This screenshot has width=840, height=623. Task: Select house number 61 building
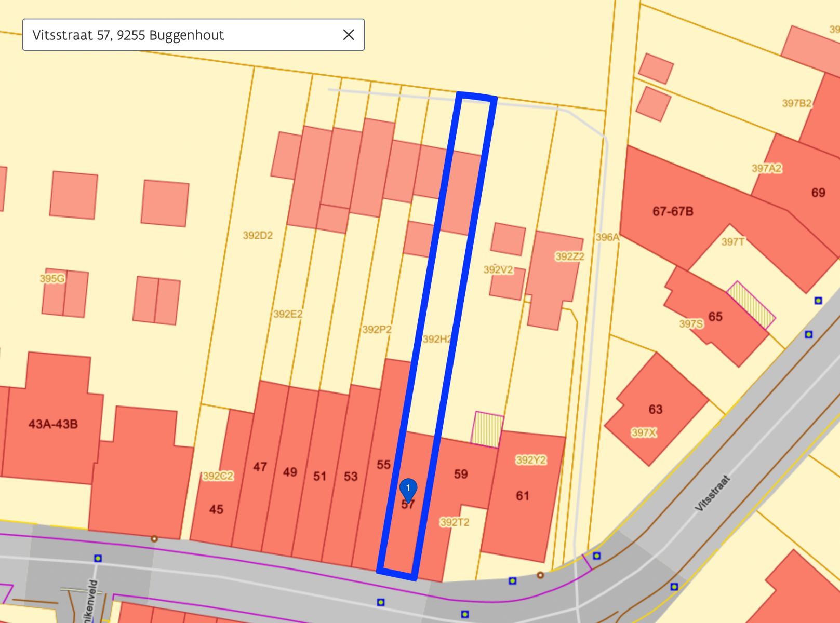(523, 496)
